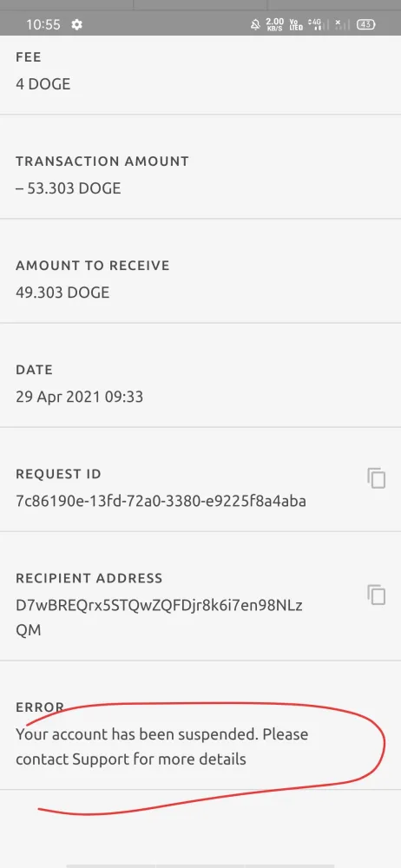
Task: Select the recipient address text
Action: click(159, 618)
